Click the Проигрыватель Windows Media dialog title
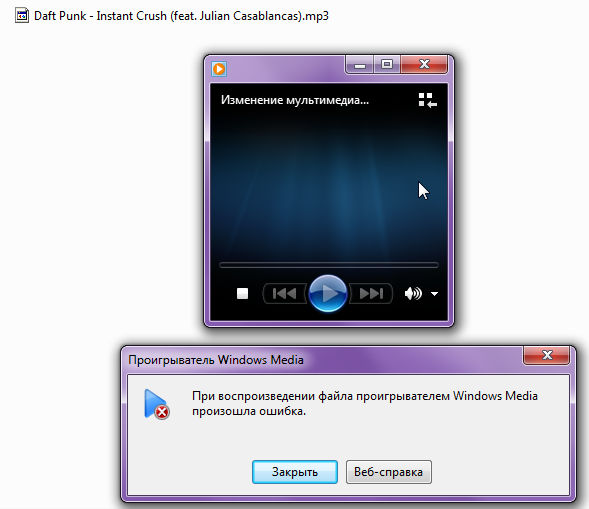589x509 pixels. [216, 360]
